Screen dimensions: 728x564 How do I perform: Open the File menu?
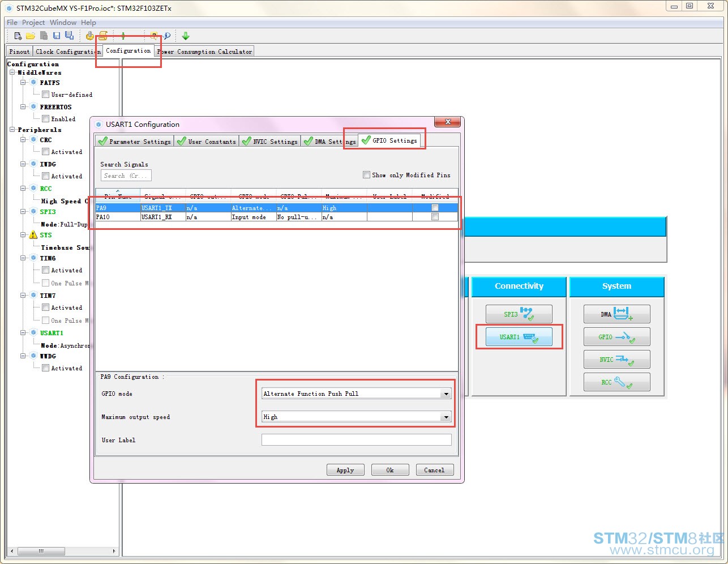[x=12, y=23]
